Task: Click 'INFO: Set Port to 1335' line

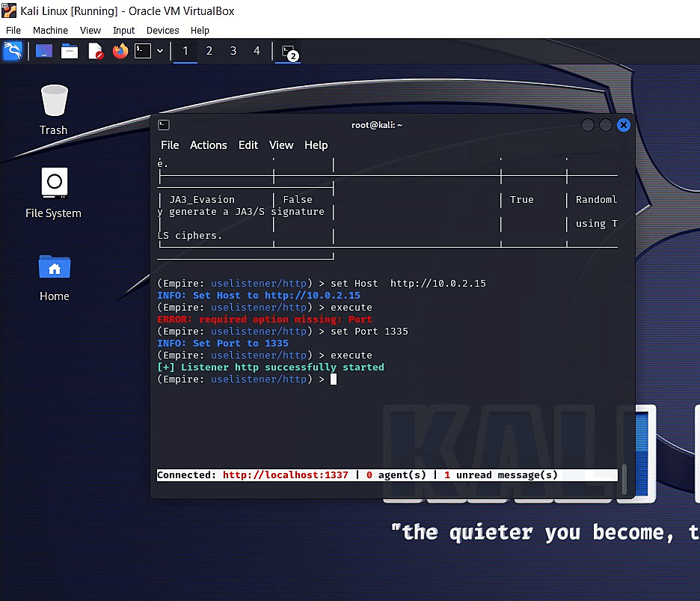Action: tap(223, 344)
